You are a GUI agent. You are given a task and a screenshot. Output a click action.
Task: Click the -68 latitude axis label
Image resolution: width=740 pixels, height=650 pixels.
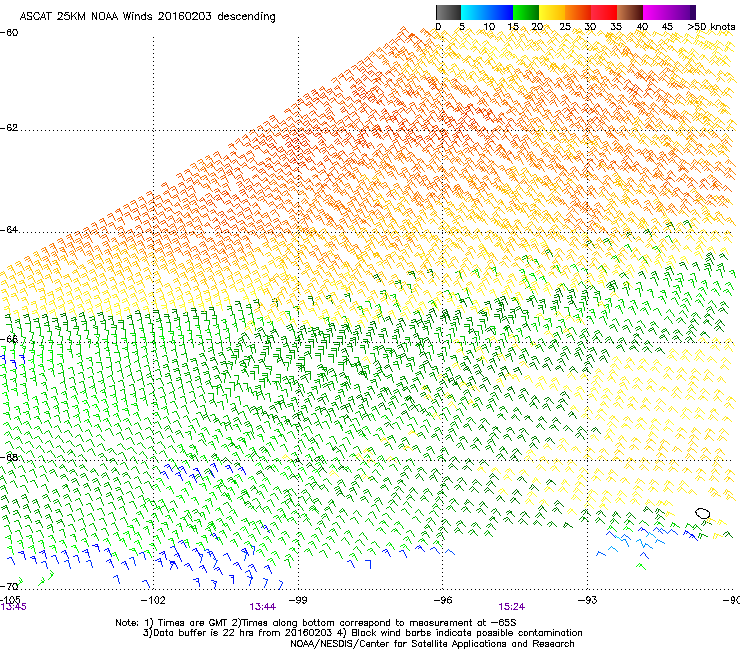[9, 457]
